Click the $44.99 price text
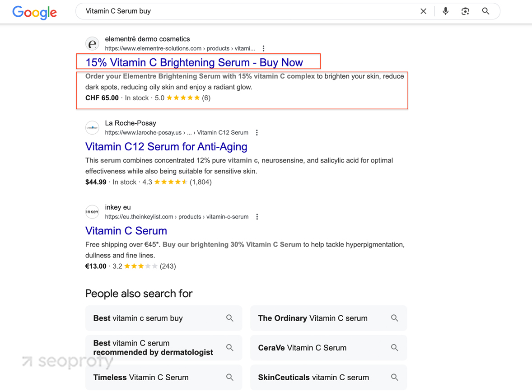 coord(96,182)
